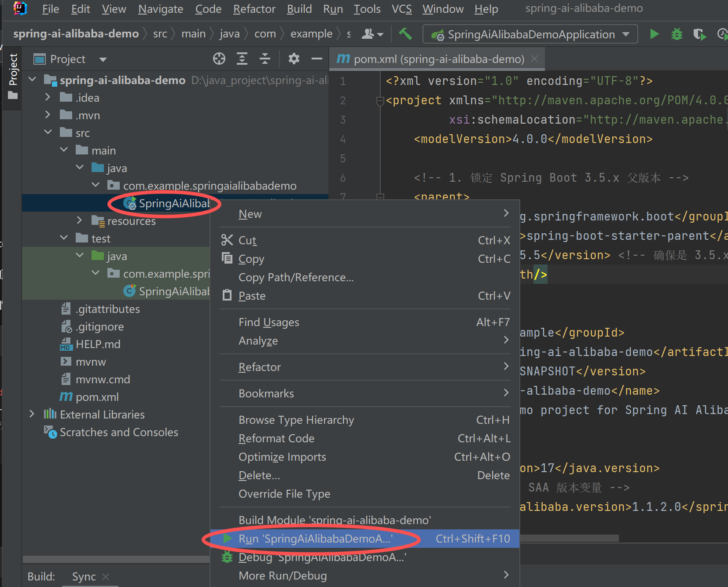
Task: Click Build Module 'spring-ai-alibaba-demo' entry
Action: pos(365,520)
